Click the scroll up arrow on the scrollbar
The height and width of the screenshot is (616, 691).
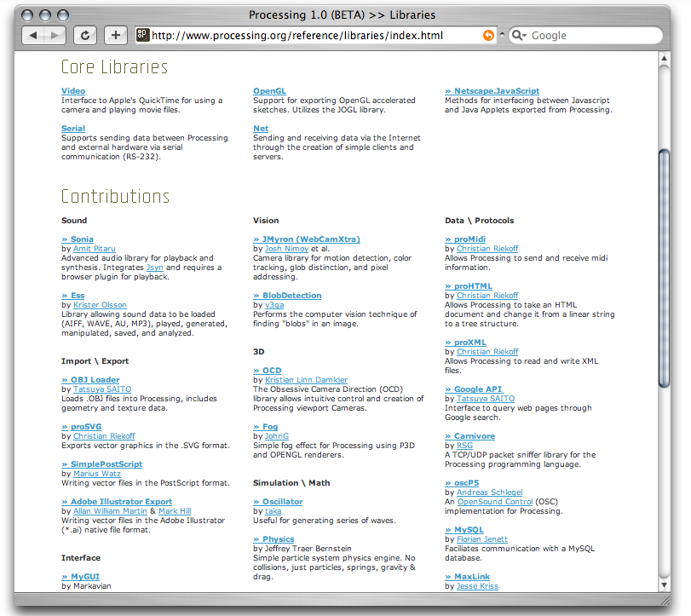click(x=665, y=59)
